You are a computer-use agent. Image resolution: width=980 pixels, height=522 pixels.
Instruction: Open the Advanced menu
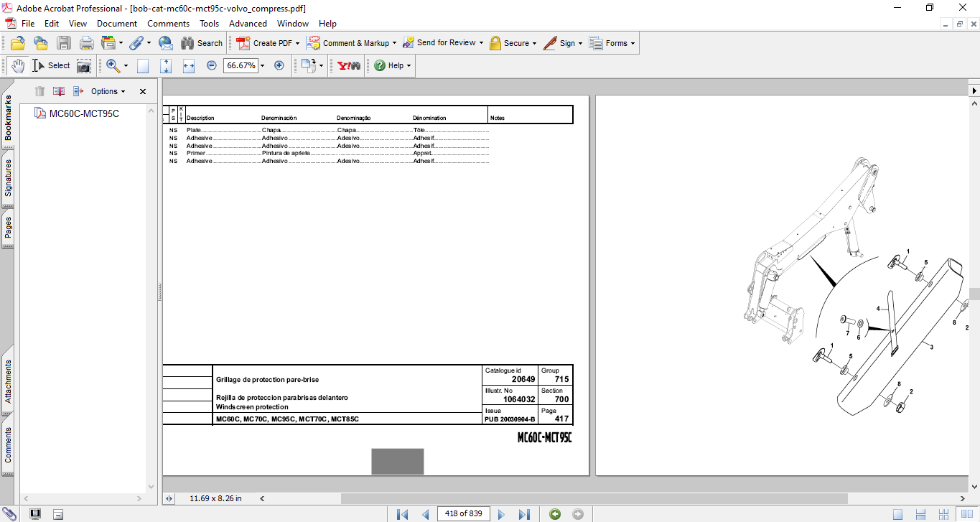click(x=248, y=24)
